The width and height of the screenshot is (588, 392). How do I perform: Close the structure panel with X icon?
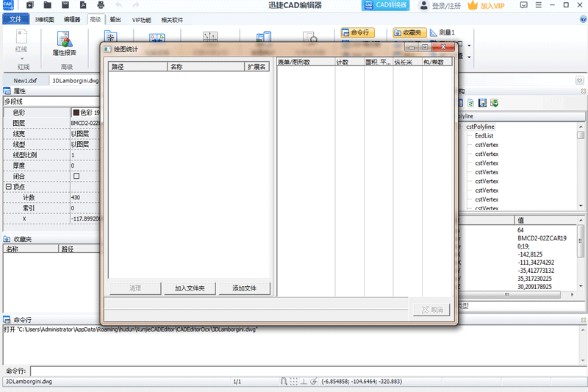(x=584, y=90)
